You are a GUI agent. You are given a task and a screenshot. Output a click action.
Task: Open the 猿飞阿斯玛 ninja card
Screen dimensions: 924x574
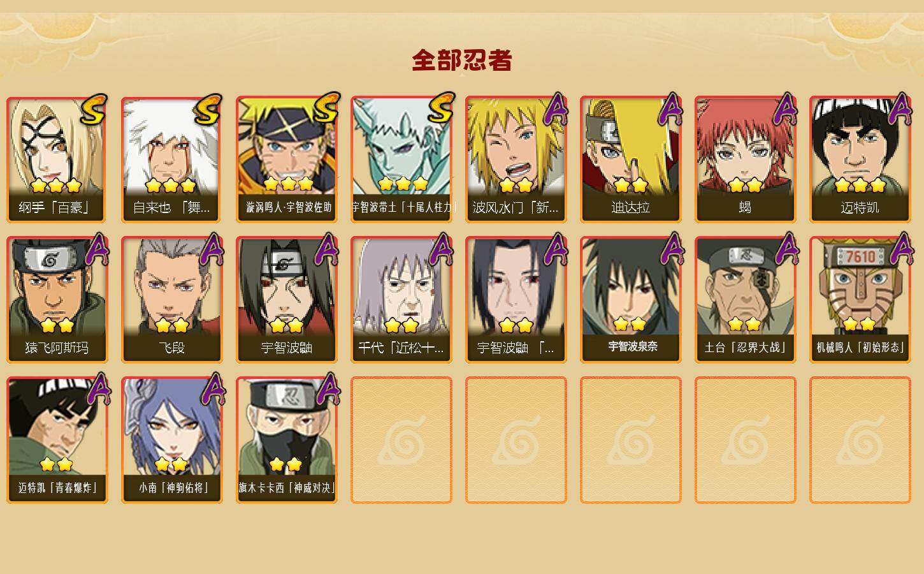click(57, 300)
